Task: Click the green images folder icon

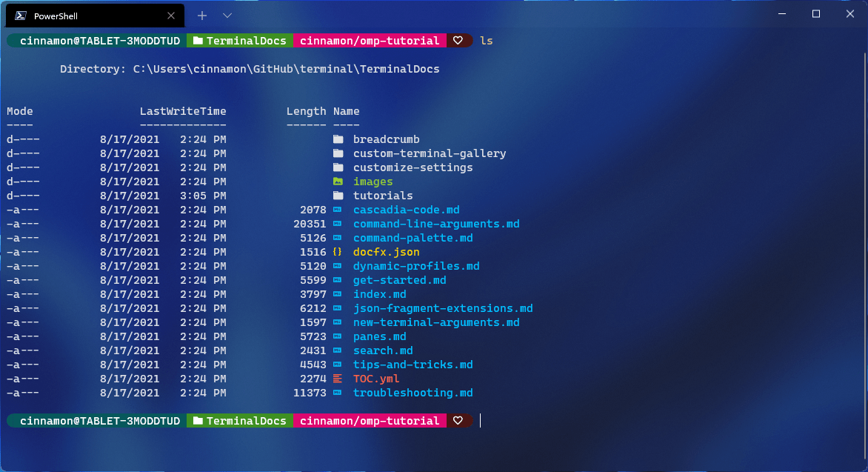Action: (338, 182)
